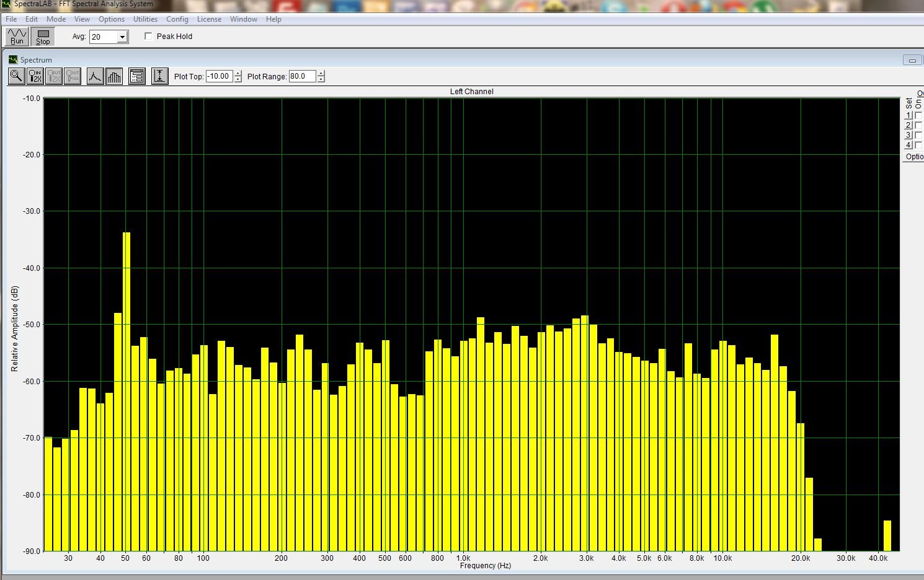Click the auto-scale amplitude icon

159,76
